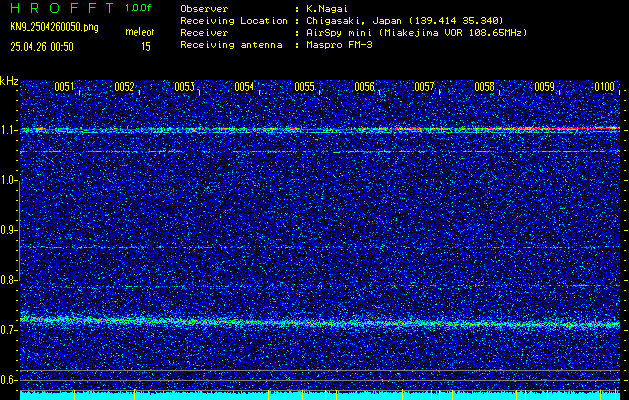
Task: Click the antenna text Maspro FM-3
Action: [x=339, y=45]
